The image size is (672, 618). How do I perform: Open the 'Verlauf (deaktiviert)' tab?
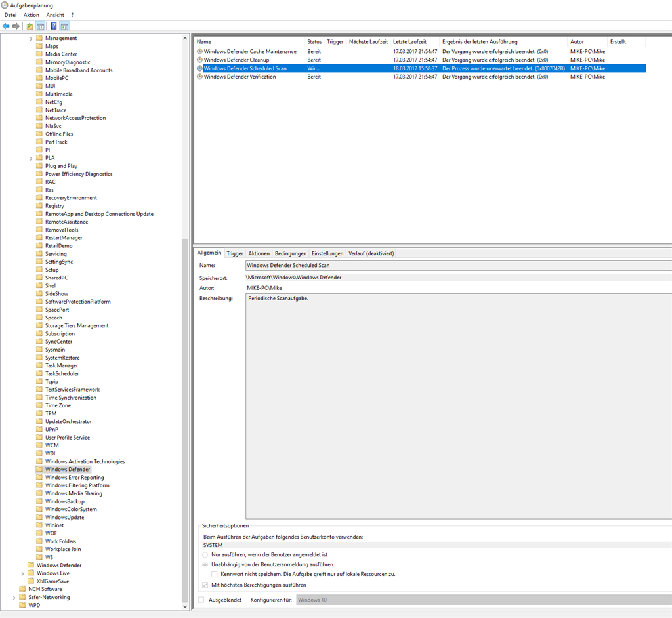coord(371,253)
